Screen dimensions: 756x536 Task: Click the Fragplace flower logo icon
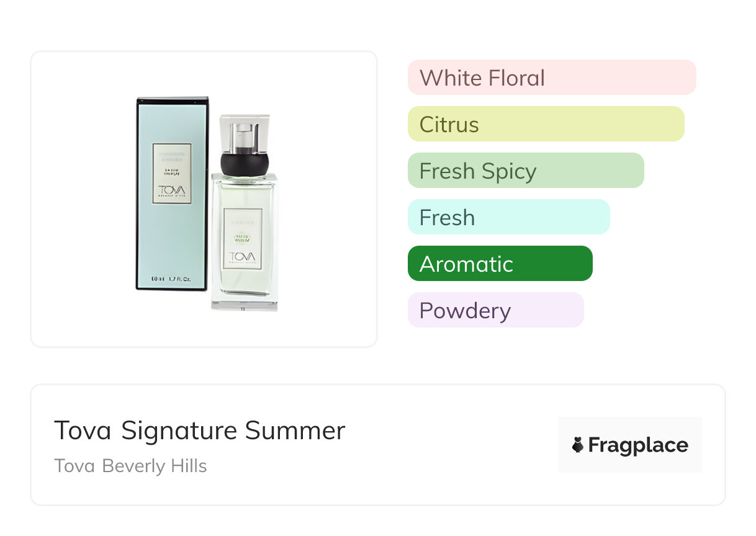tap(578, 445)
